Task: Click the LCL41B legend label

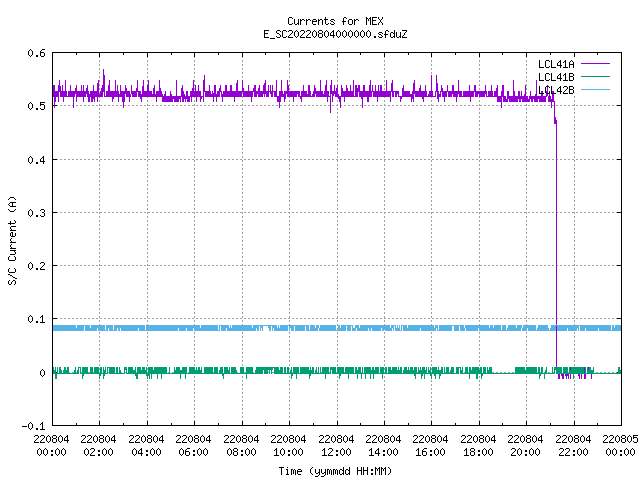Action: pos(556,77)
